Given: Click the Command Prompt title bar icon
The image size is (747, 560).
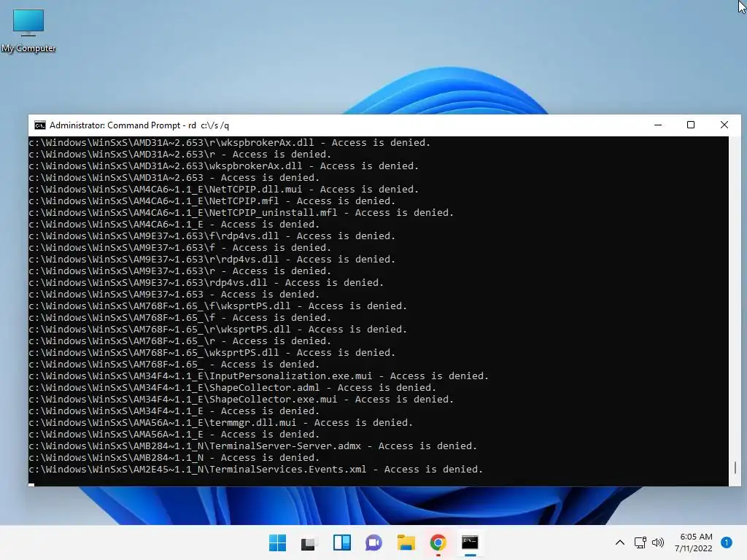Looking at the screenshot, I should point(40,125).
